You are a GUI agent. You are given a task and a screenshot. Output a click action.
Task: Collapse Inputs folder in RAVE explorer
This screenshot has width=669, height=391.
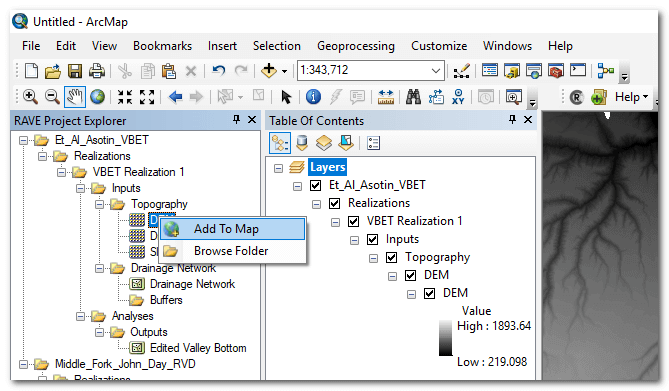(80, 188)
